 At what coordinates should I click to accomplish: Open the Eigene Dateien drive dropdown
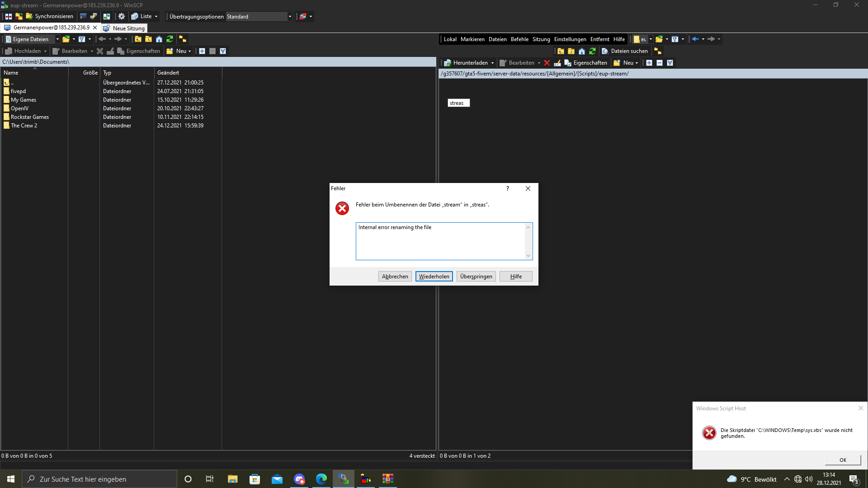pyautogui.click(x=57, y=39)
